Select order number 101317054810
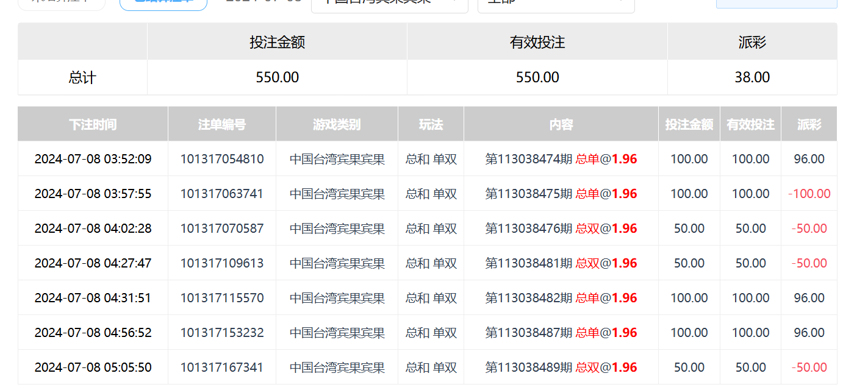 point(222,159)
